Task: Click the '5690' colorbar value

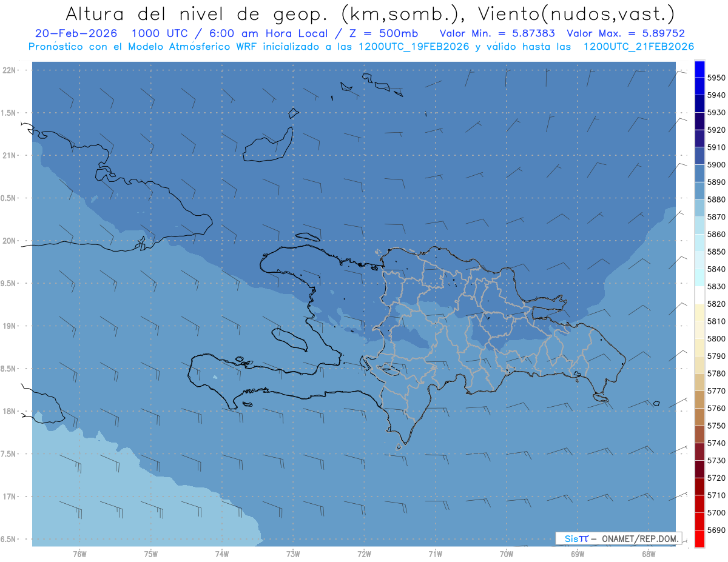Action: (x=716, y=530)
